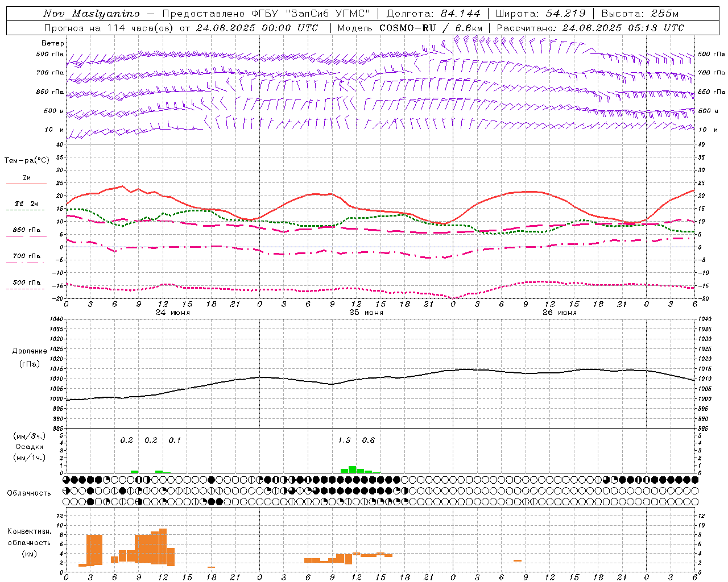Click the Конвективн. облачность label
This screenshot has width=728, height=582.
[30, 537]
